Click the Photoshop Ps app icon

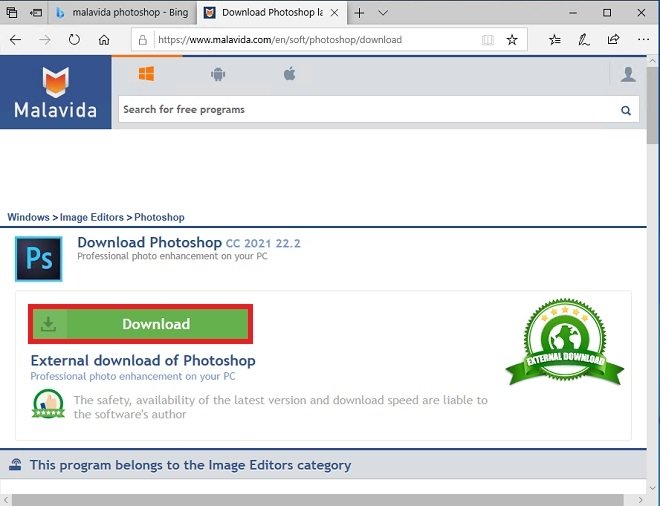pos(39,258)
